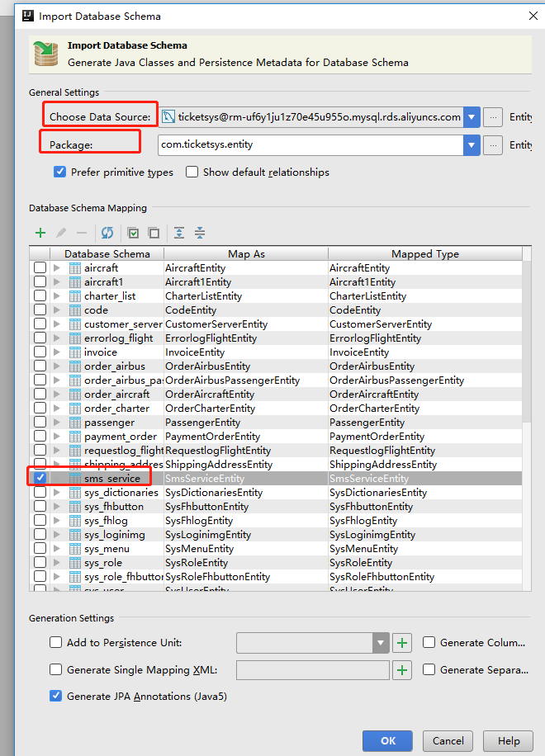
Task: Click the table icon beside aircraft
Action: pos(75,268)
